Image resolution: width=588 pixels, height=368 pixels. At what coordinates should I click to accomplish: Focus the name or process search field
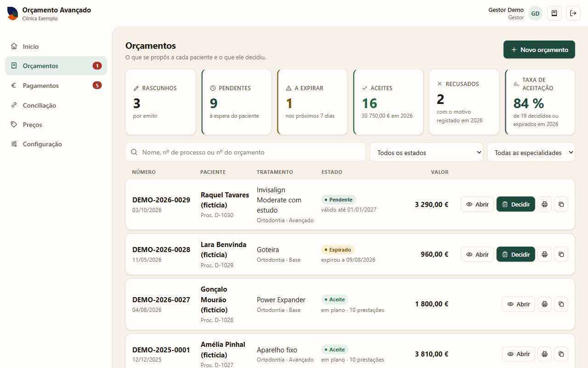click(x=246, y=152)
